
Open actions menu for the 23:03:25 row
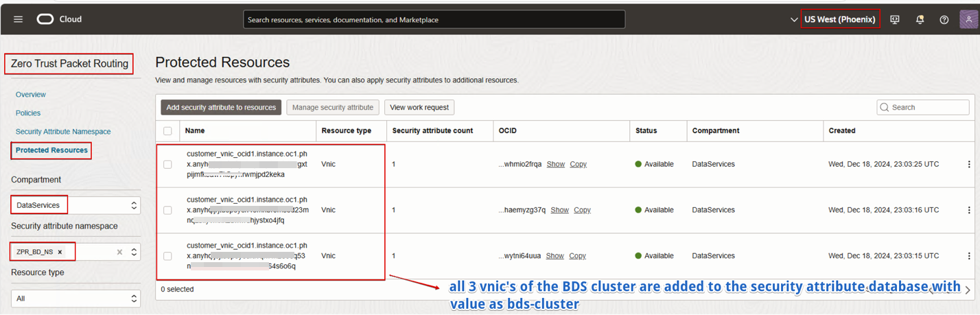[x=969, y=164]
